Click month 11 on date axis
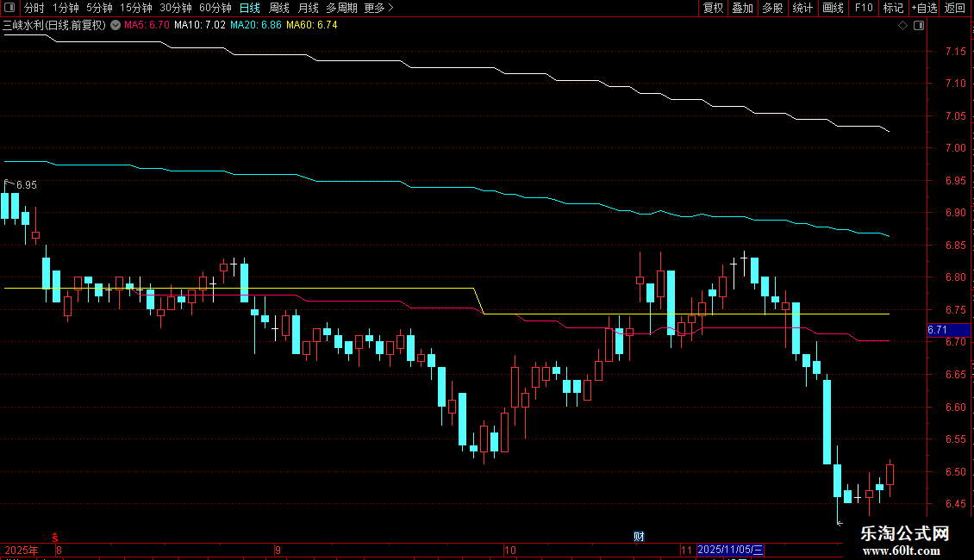974x560 pixels. (686, 550)
